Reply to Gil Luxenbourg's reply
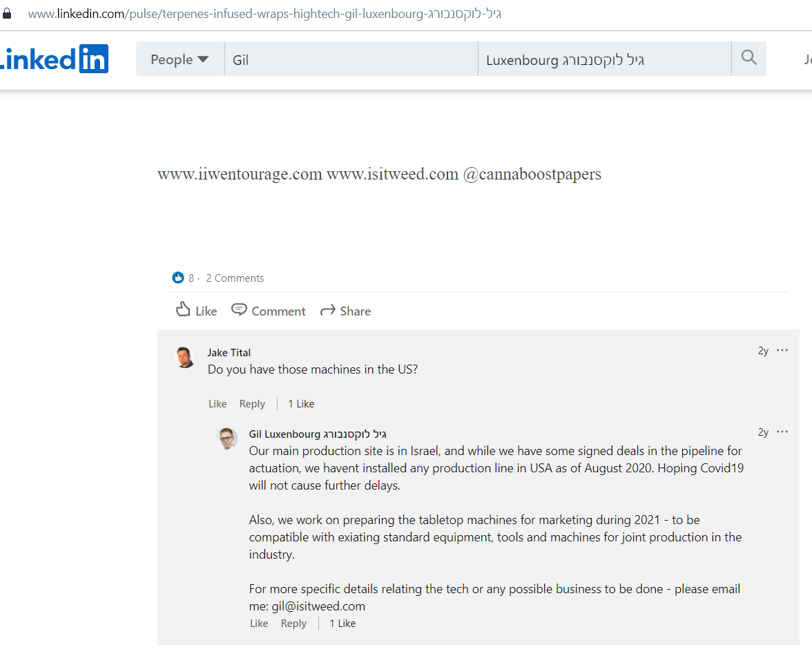Screen dimensions: 812x656 pyautogui.click(x=293, y=624)
